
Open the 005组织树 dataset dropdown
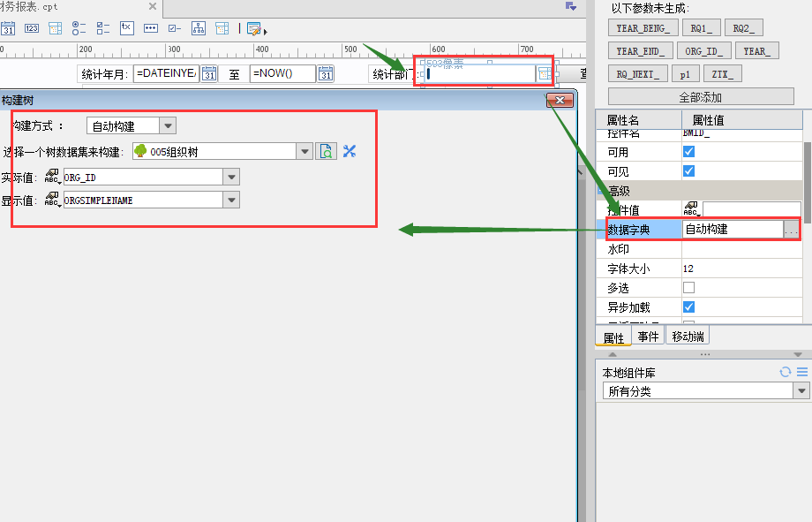point(304,151)
